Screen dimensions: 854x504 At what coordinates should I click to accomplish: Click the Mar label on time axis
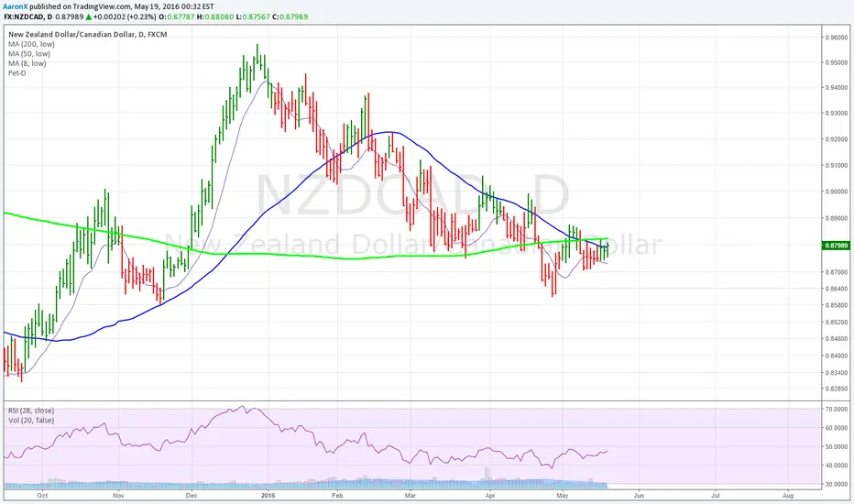[x=411, y=496]
